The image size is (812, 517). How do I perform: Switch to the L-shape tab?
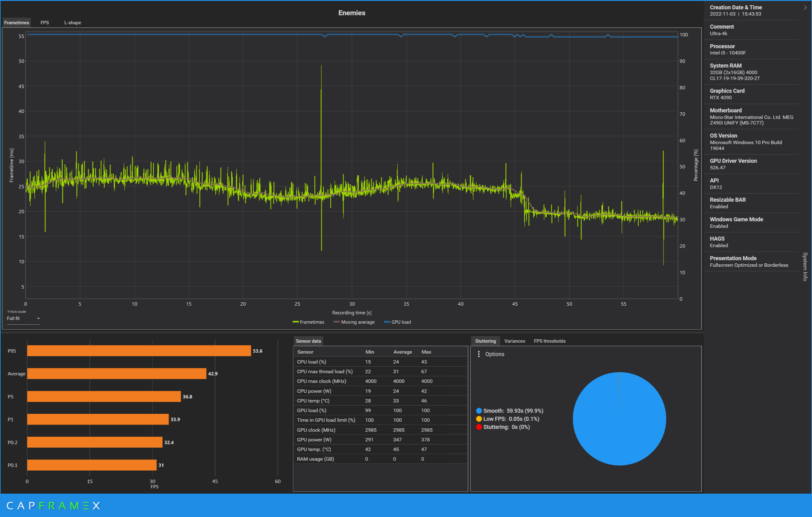click(73, 23)
